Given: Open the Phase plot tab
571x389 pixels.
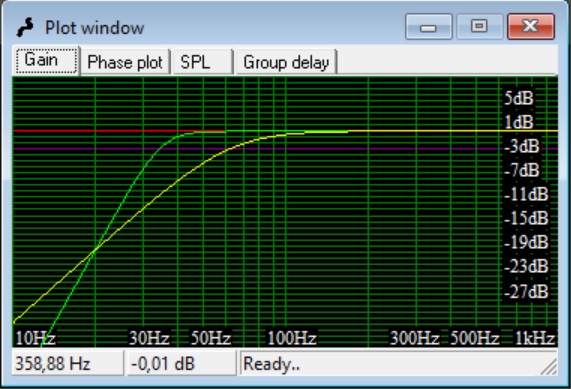Looking at the screenshot, I should point(125,62).
